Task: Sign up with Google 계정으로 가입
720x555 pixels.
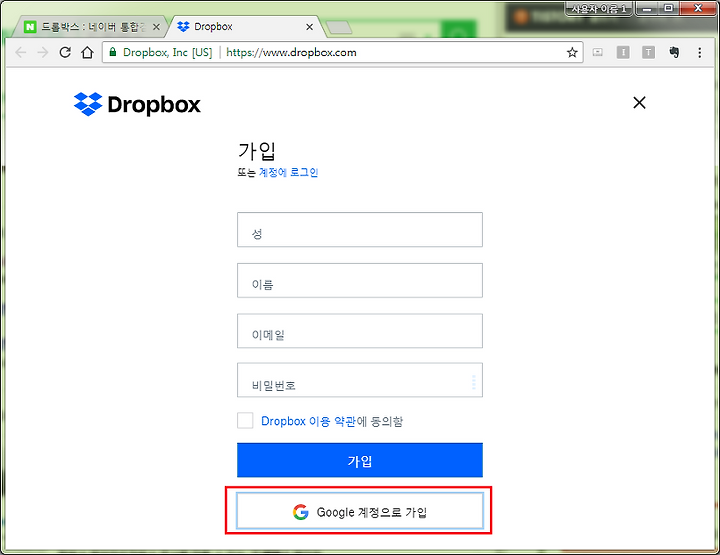Action: (x=360, y=511)
